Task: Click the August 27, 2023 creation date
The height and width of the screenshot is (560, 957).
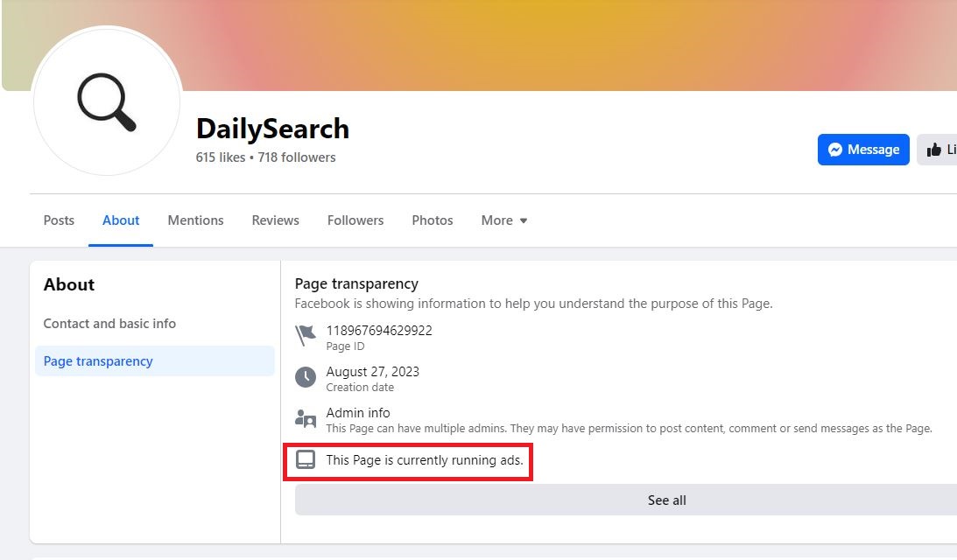Action: (372, 372)
